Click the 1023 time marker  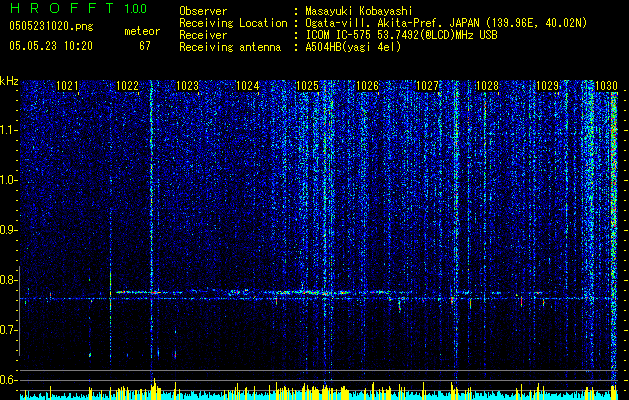point(187,86)
